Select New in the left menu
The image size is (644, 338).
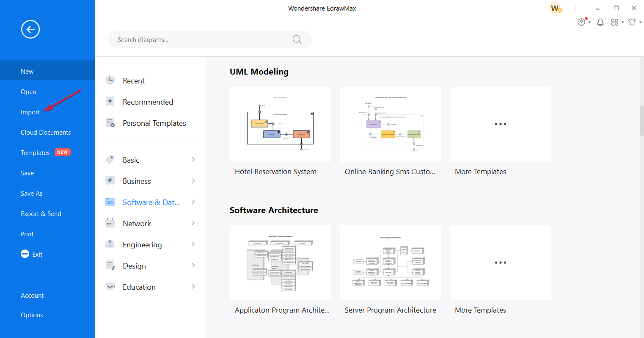(x=47, y=71)
